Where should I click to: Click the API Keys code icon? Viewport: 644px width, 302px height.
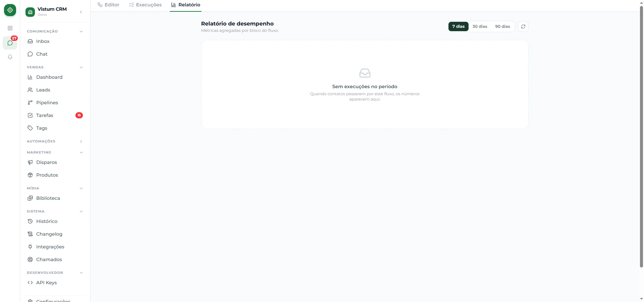point(30,283)
